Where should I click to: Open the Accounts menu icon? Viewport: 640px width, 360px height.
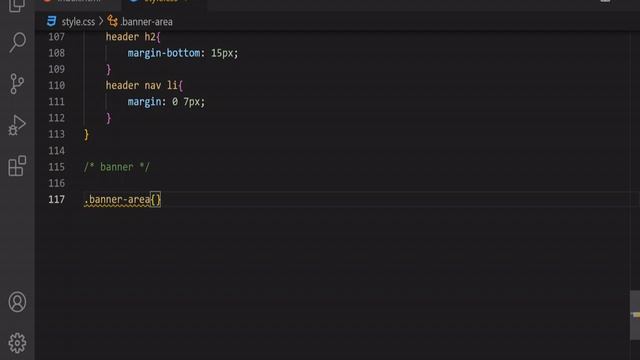coord(17,302)
